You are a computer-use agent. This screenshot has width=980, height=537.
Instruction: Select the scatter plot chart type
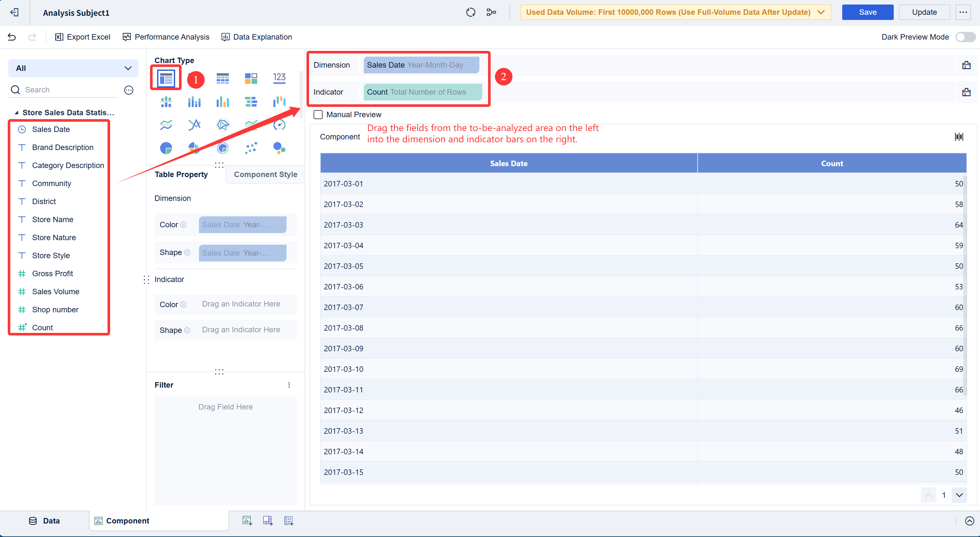251,148
